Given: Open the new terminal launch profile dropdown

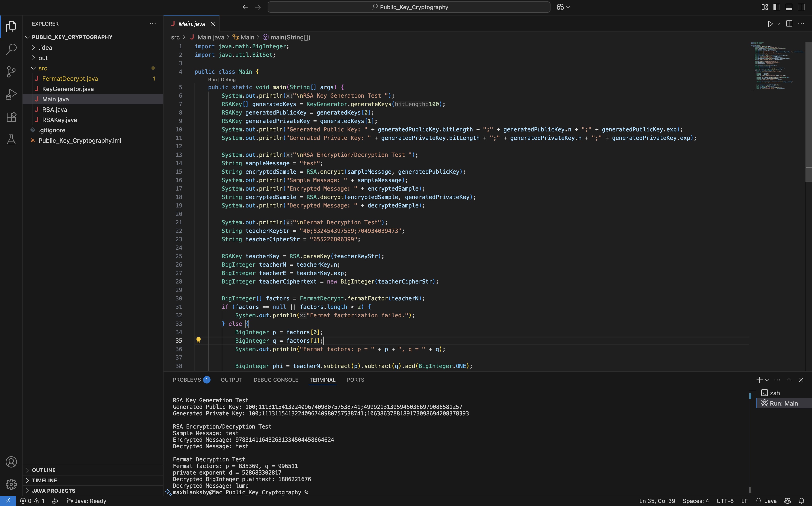Looking at the screenshot, I should tap(767, 380).
